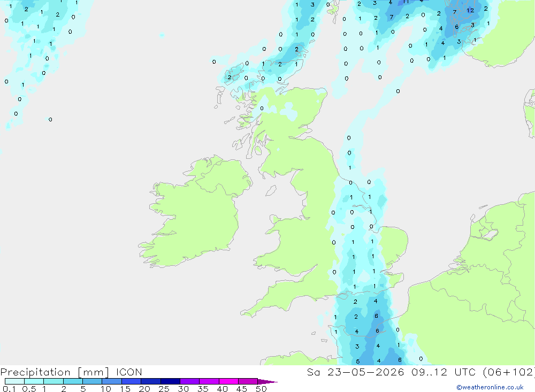Viewport: 535px width, 392px height.
Task: Click the '09..12 UTC' time range text
Action: (443, 372)
